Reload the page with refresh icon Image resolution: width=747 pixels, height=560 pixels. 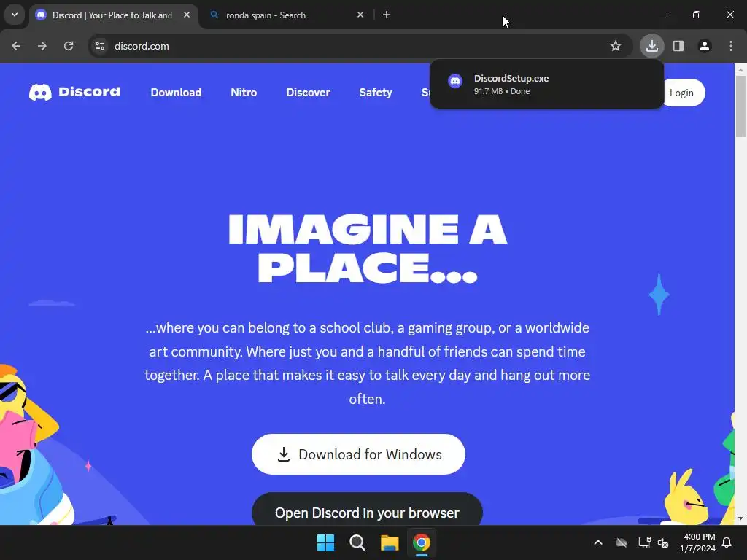(69, 46)
